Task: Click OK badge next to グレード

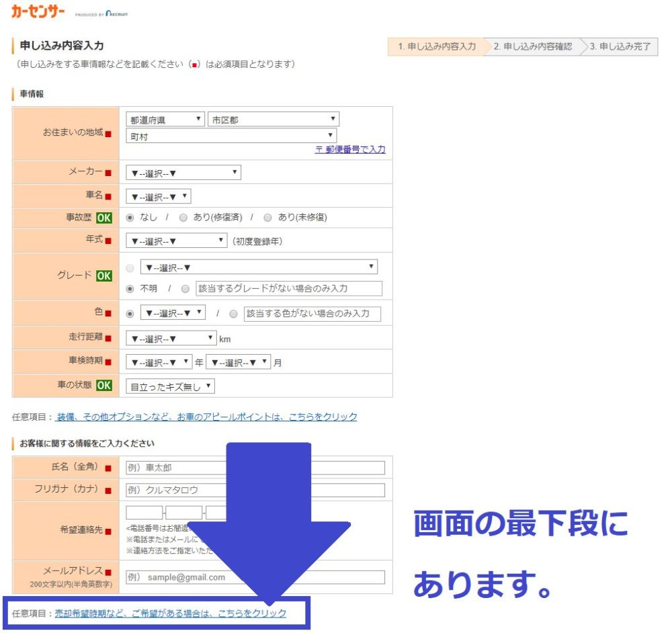Action: coord(103,276)
